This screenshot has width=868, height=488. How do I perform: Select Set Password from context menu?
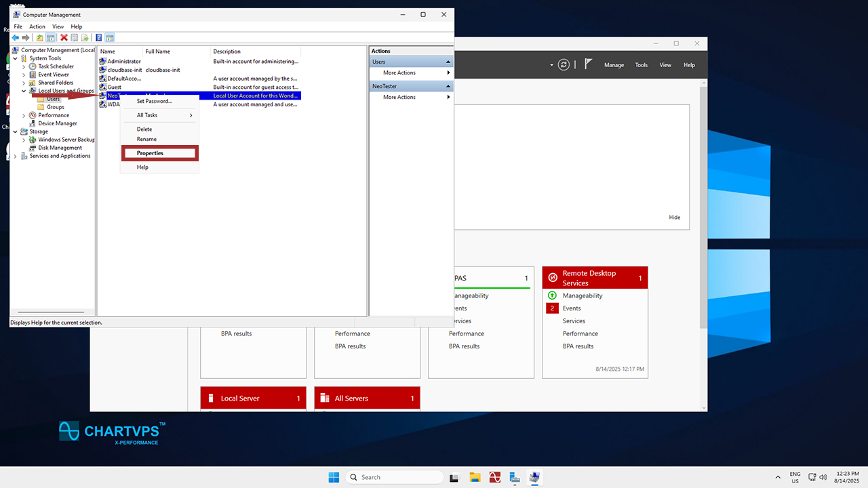coord(154,101)
